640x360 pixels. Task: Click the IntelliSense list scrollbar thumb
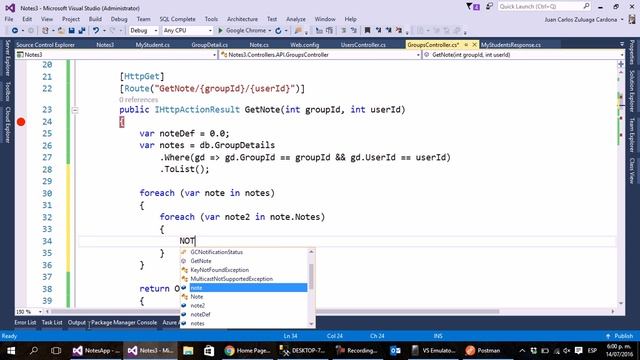[311, 276]
